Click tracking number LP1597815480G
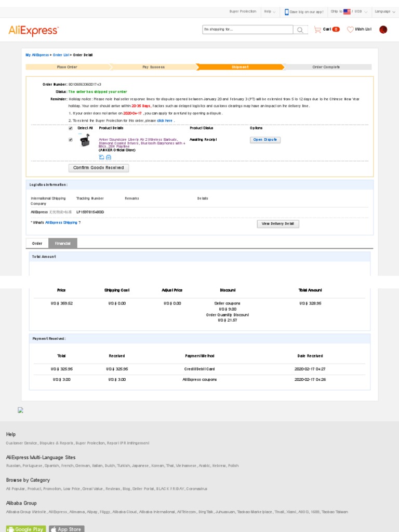399x532 pixels. coord(90,212)
